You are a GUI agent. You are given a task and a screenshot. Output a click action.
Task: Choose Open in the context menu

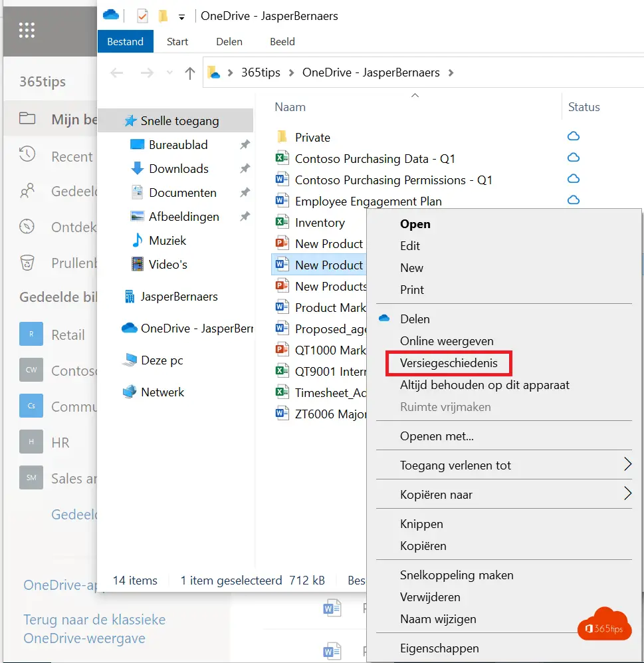(x=415, y=224)
